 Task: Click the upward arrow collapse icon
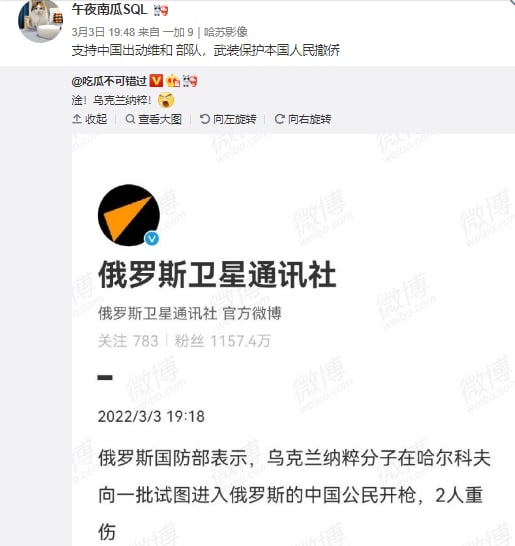(x=77, y=119)
